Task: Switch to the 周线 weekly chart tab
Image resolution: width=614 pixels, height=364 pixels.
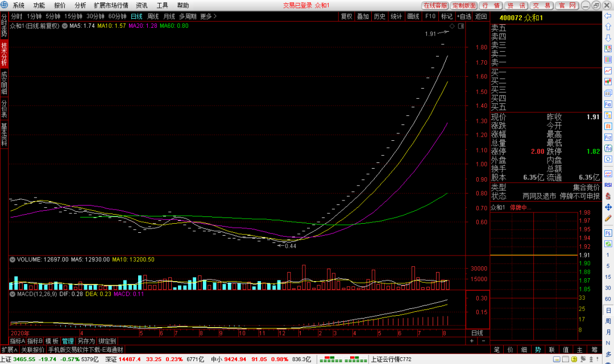Action: point(153,16)
